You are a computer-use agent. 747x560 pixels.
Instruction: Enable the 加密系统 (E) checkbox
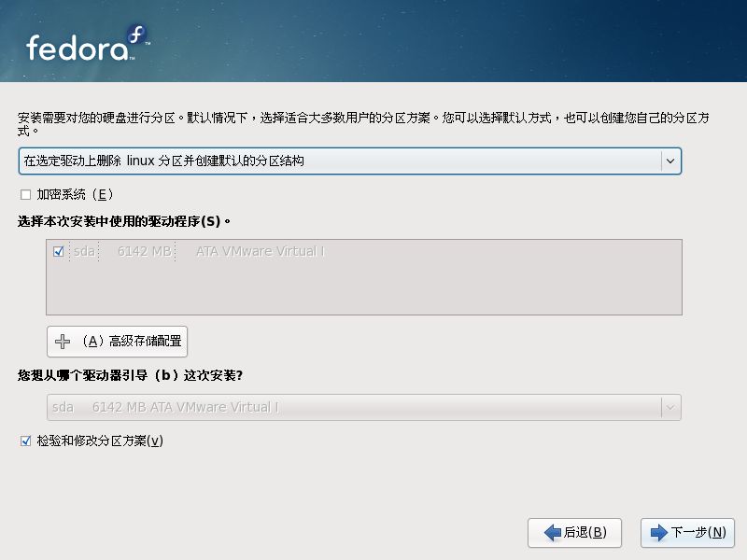tap(26, 195)
